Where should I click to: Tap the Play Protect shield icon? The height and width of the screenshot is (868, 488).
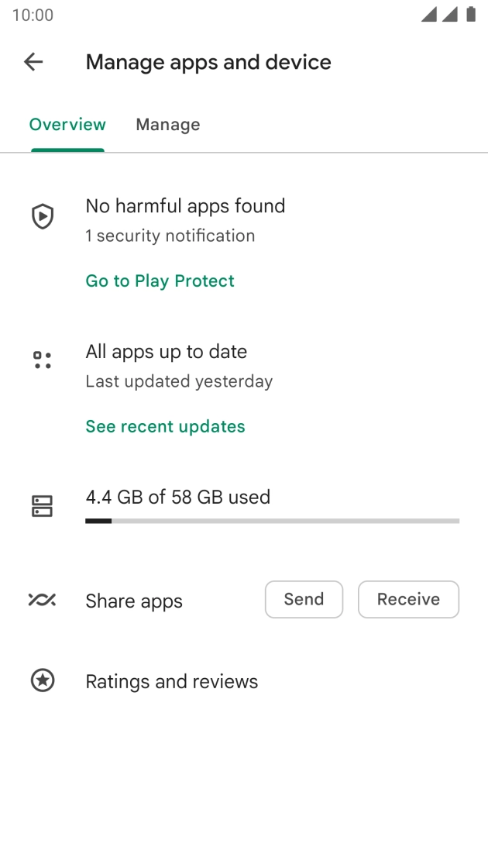[43, 216]
